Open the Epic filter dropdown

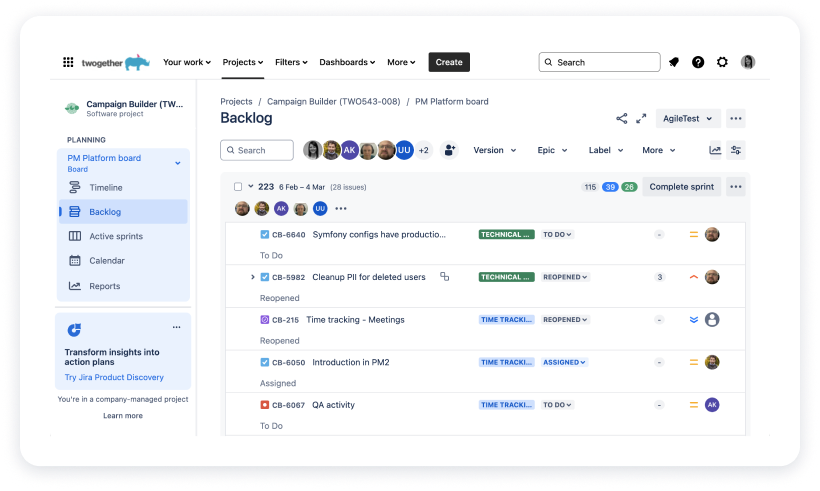pos(553,150)
